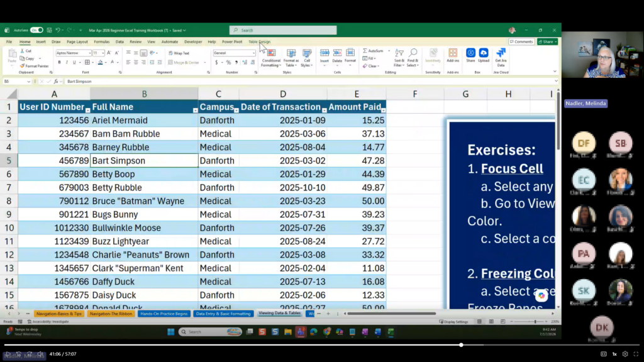The image size is (644, 362).
Task: Apply the Font Color letter A
Action: tap(112, 62)
